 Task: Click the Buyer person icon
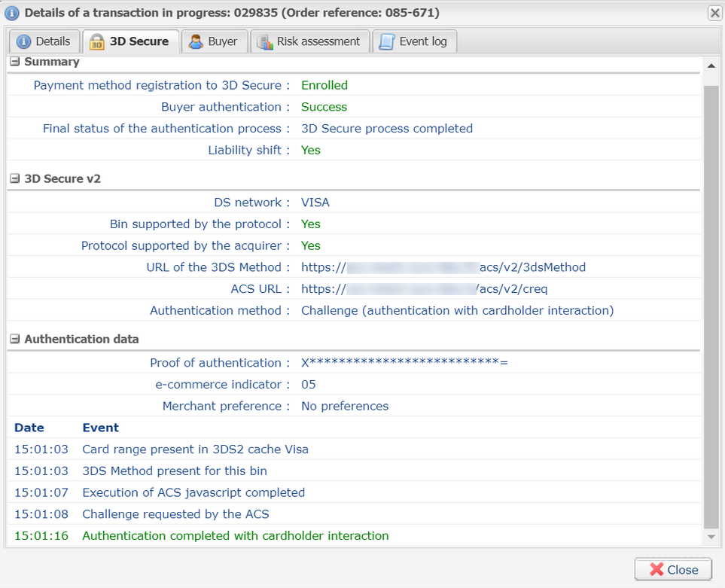pyautogui.click(x=196, y=41)
